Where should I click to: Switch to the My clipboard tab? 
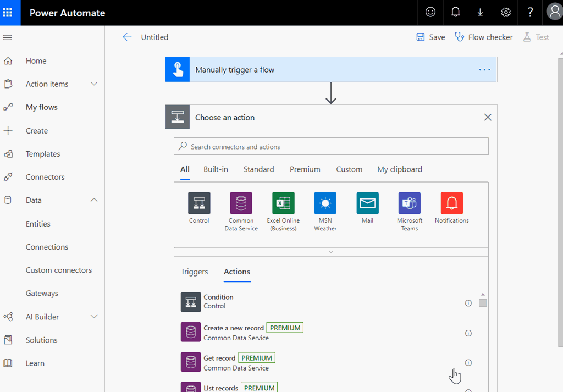(x=400, y=169)
